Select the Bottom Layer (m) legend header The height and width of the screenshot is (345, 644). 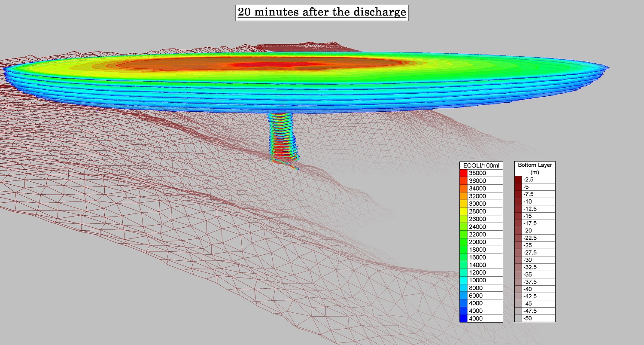(535, 168)
